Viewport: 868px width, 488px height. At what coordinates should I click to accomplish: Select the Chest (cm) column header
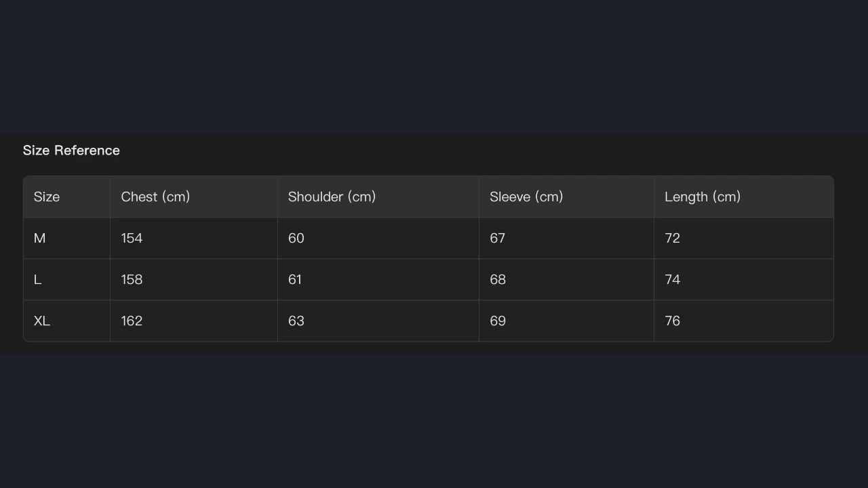tap(155, 197)
